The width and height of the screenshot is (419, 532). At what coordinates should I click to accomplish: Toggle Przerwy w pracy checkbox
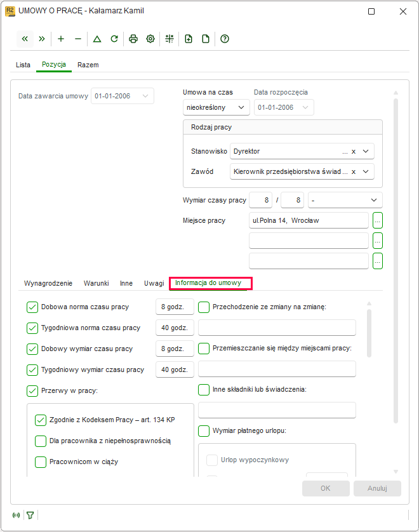pyautogui.click(x=32, y=391)
